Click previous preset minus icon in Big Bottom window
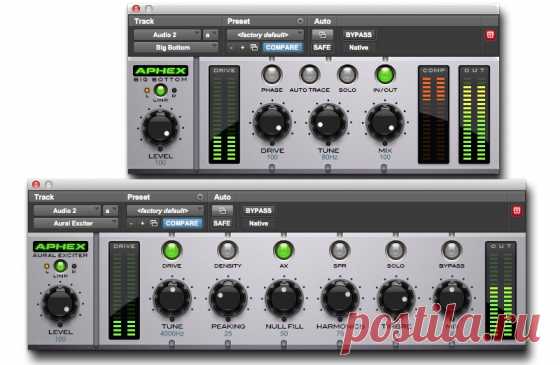This screenshot has height=365, width=560. (231, 48)
